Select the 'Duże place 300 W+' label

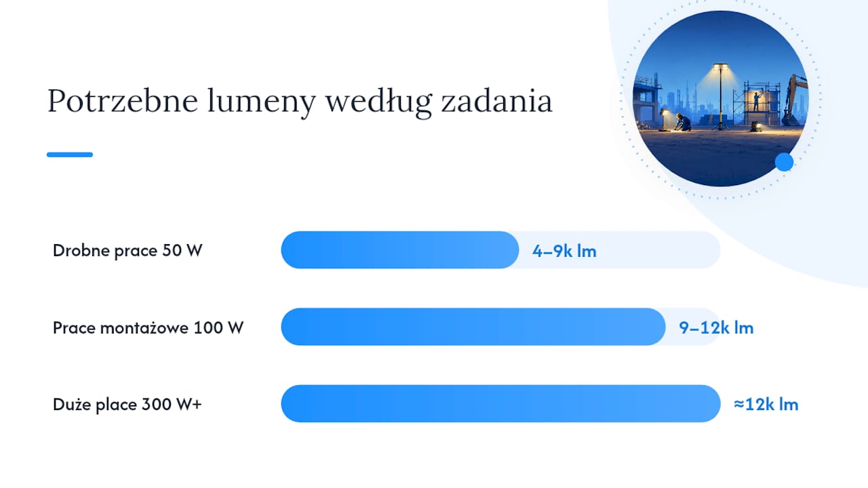[127, 405]
